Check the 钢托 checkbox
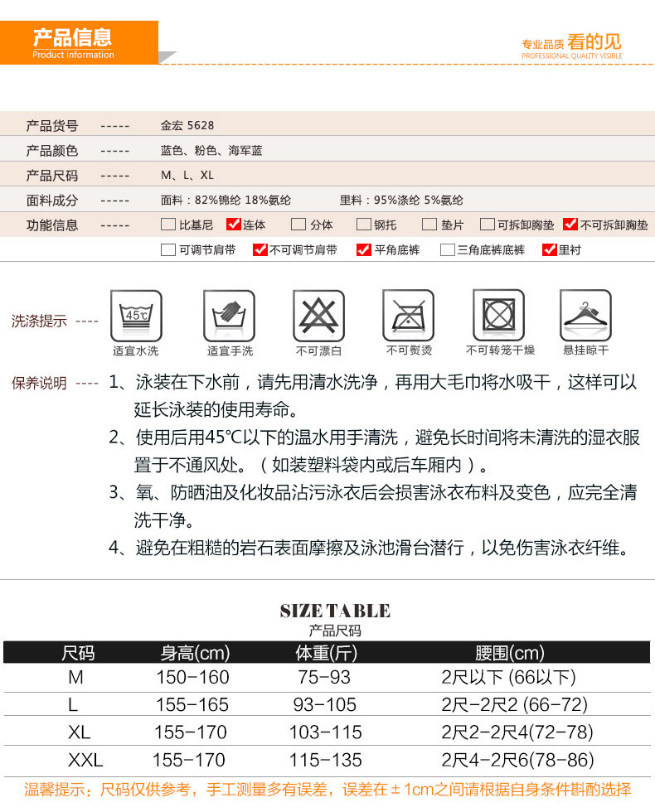Image resolution: width=655 pixels, height=812 pixels. (364, 225)
